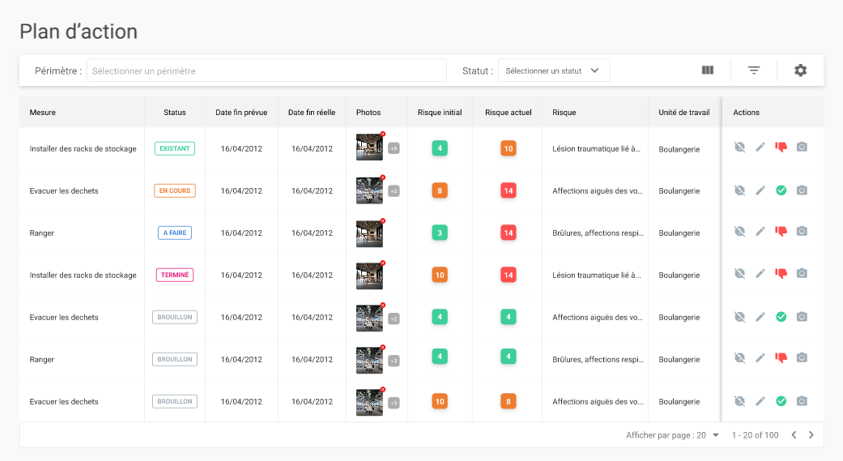
Task: Click camera icon in A FAIRE row
Action: coord(802,231)
